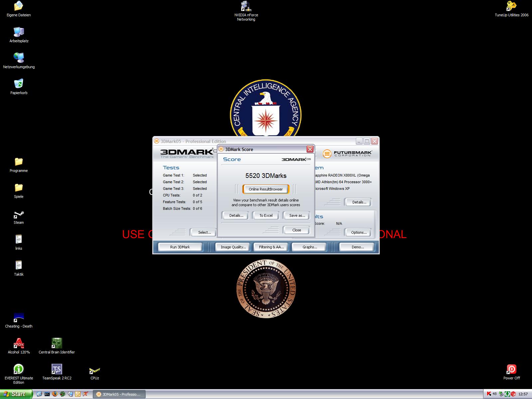Click the Firefox quick launch icon

click(55, 394)
